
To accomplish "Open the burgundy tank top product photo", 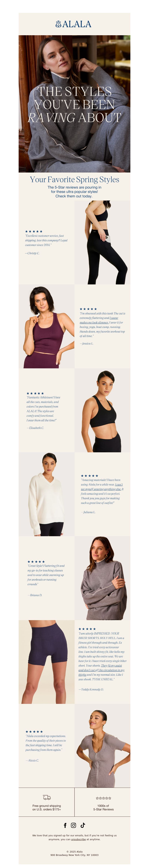I will pos(46,326).
